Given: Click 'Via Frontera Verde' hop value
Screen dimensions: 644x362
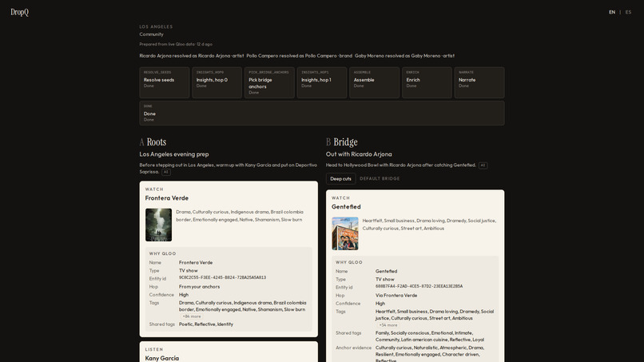Looking at the screenshot, I should [396, 296].
